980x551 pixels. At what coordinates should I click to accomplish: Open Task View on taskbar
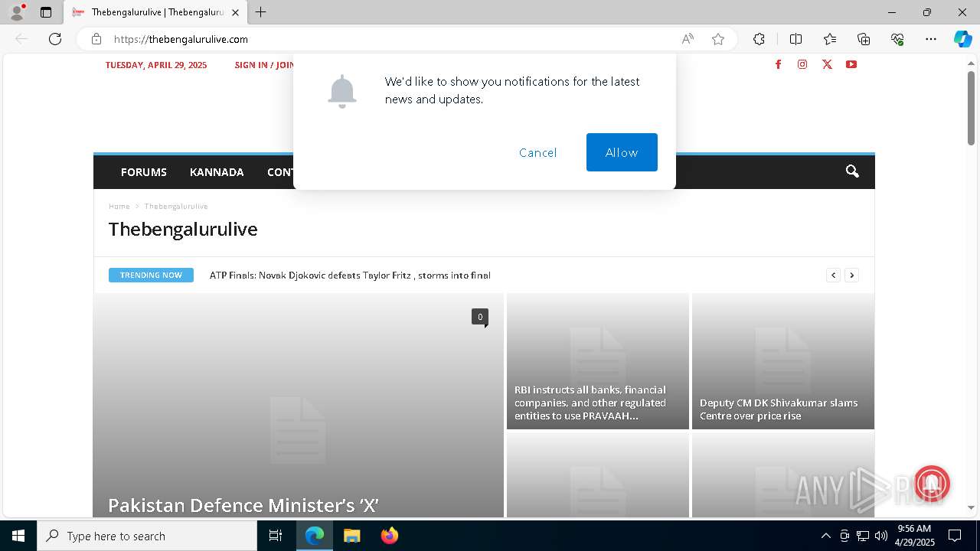coord(276,536)
